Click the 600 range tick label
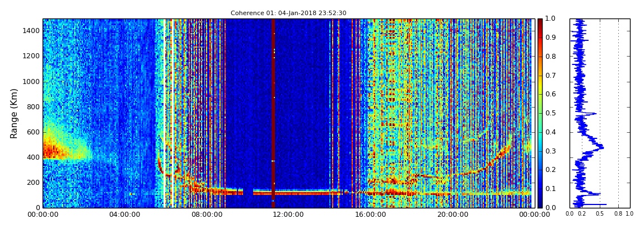This screenshot has width=644, height=228. 33,132
